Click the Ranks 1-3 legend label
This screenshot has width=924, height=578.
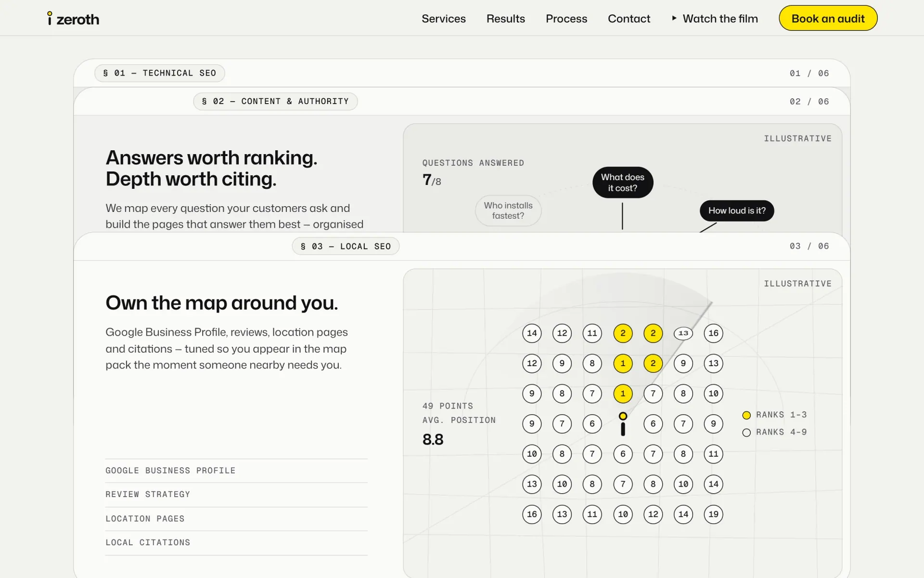pyautogui.click(x=781, y=415)
